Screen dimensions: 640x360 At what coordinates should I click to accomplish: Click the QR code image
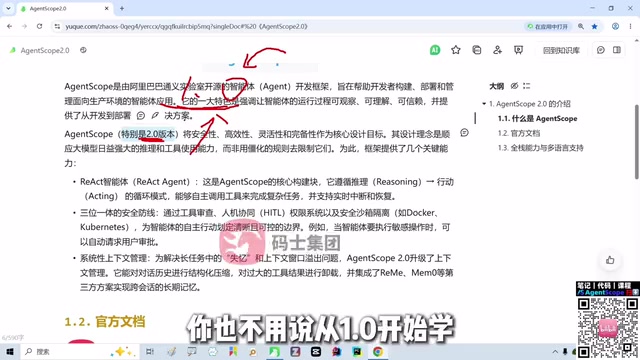[x=608, y=329]
